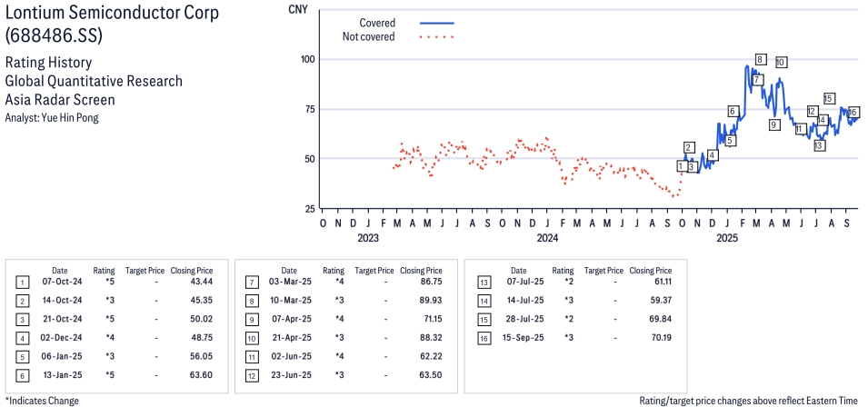This screenshot has width=868, height=407.
Task: Click the 10-Mar-25 date cell
Action: [x=290, y=301]
